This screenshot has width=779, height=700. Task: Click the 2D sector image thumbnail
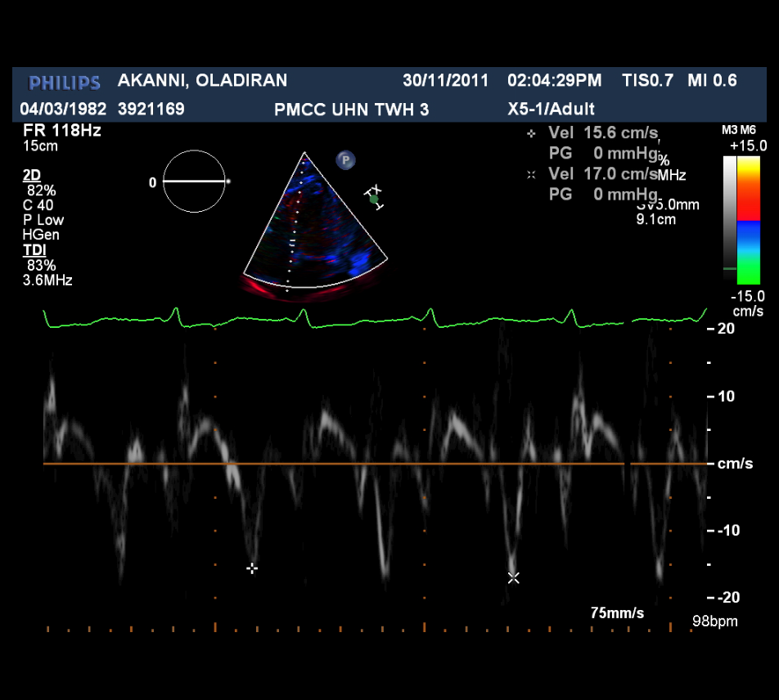[313, 229]
